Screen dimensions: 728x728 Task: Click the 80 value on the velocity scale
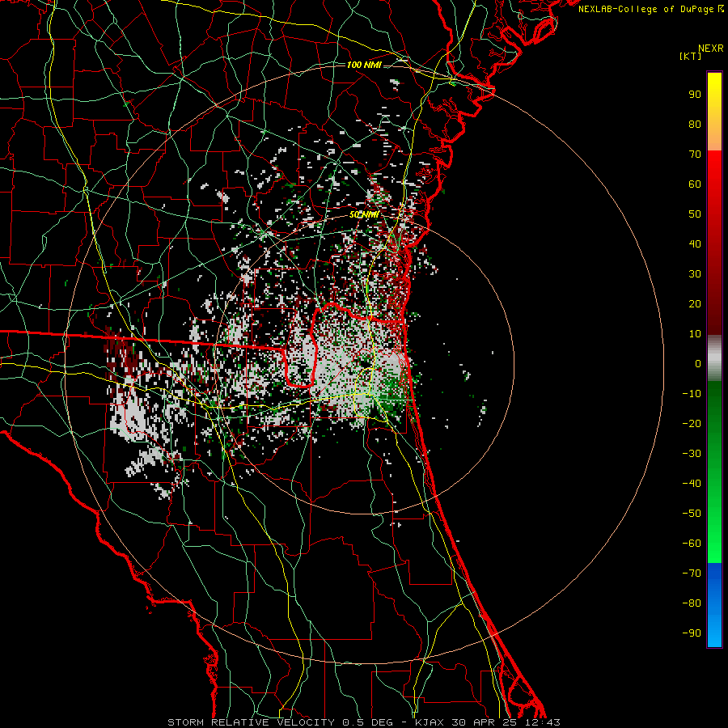coord(695,125)
